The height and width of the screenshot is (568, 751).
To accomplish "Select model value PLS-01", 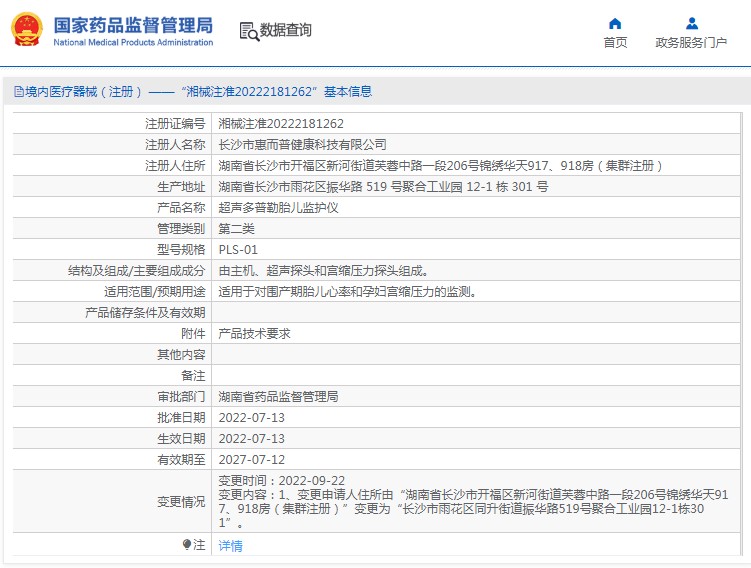I will pos(238,250).
